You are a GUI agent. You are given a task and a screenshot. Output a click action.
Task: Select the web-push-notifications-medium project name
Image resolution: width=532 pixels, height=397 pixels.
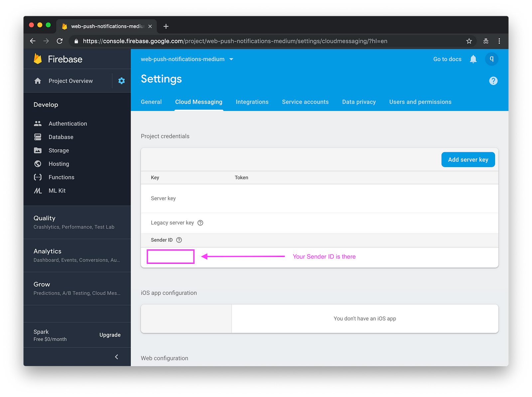point(183,59)
